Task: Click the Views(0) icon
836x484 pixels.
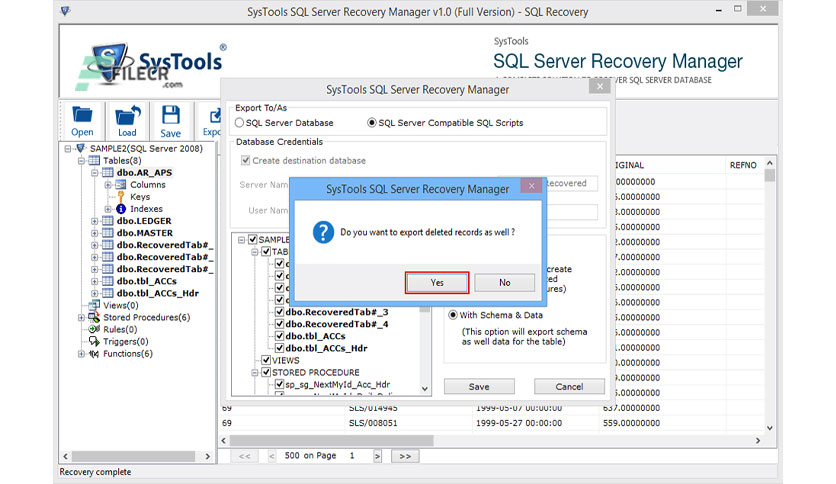Action: pos(94,305)
